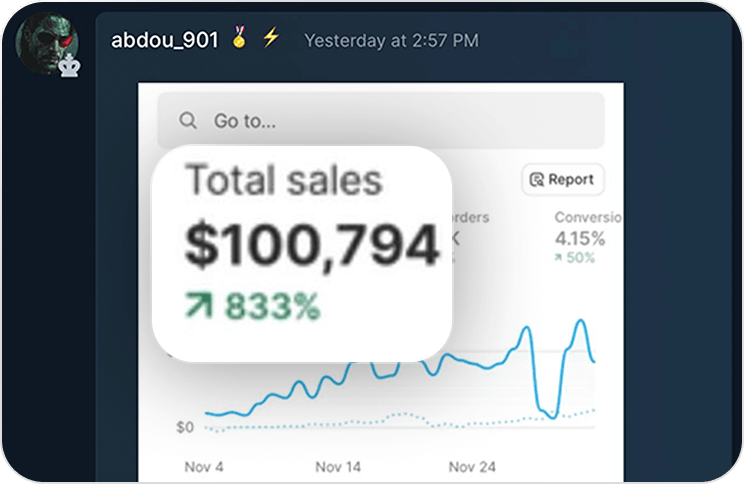Screen dimensions: 744x484
Task: Click the lightning bolt badge icon
Action: coord(270,39)
